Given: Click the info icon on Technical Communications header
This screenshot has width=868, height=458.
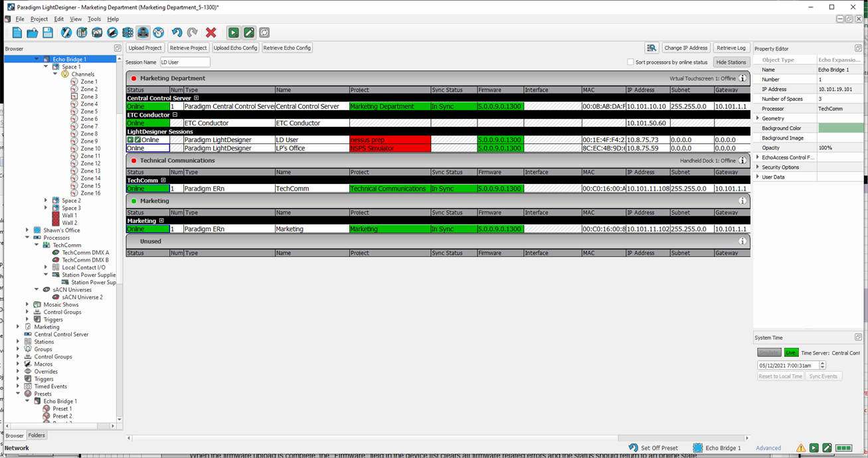Looking at the screenshot, I should 742,161.
